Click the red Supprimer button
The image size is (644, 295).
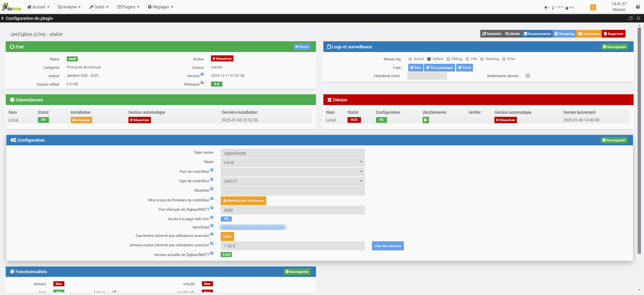point(613,34)
